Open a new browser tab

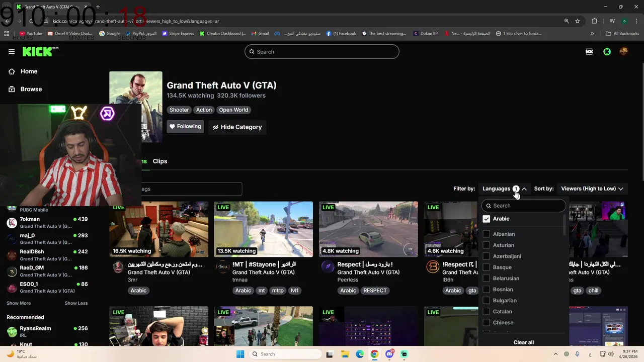[98, 7]
